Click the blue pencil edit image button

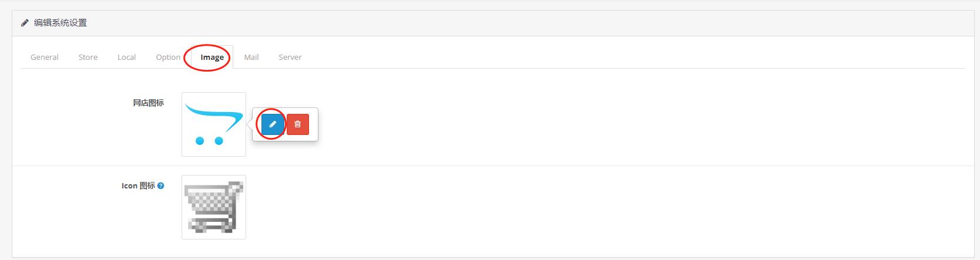click(273, 124)
